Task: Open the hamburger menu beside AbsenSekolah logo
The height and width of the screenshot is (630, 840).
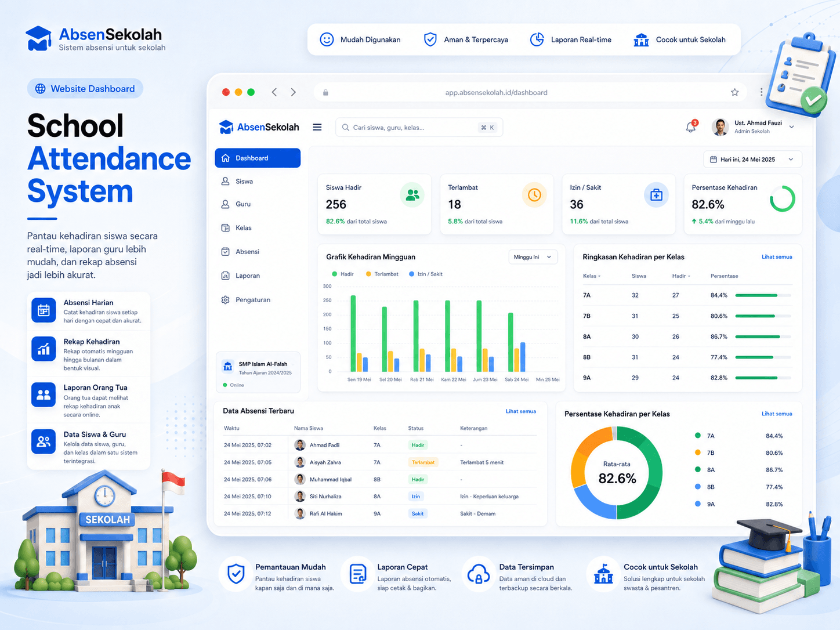Action: (x=317, y=127)
